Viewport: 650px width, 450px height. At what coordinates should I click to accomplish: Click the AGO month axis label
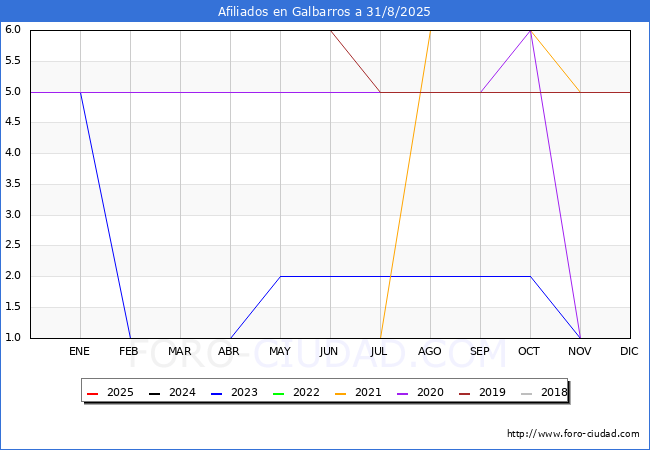429,351
